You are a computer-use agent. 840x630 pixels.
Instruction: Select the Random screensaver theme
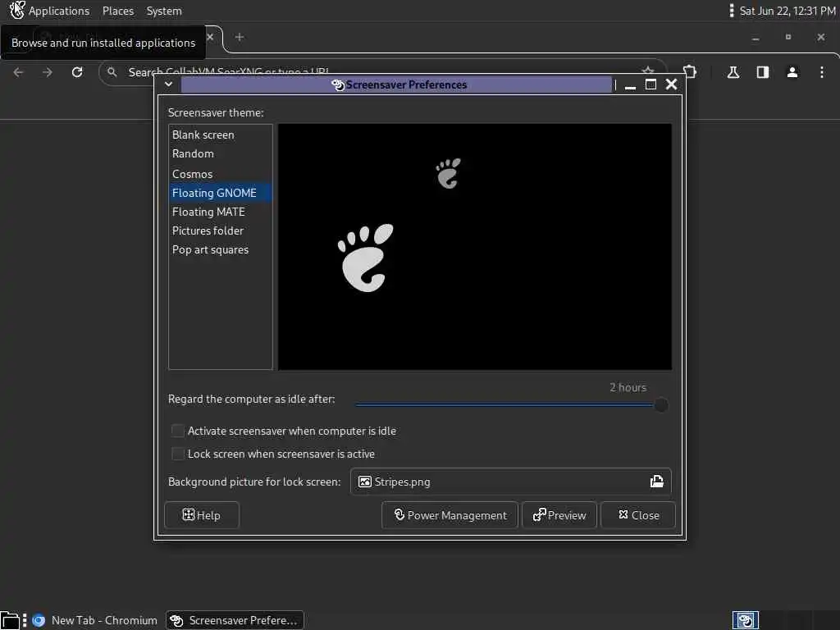[x=220, y=153]
